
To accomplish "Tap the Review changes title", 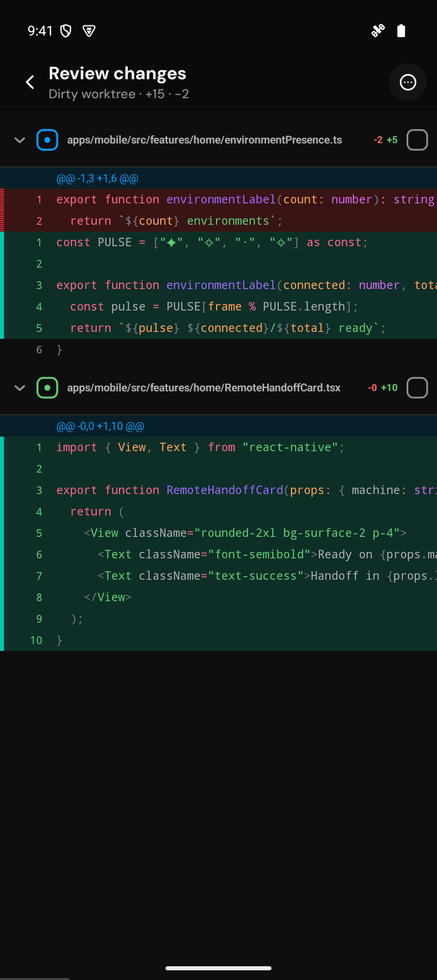I will pos(117,73).
